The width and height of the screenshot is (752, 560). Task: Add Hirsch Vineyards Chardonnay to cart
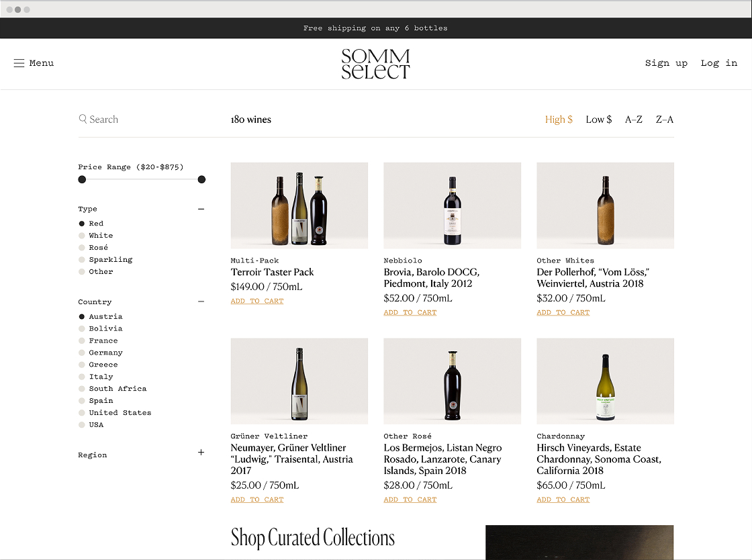click(x=563, y=499)
